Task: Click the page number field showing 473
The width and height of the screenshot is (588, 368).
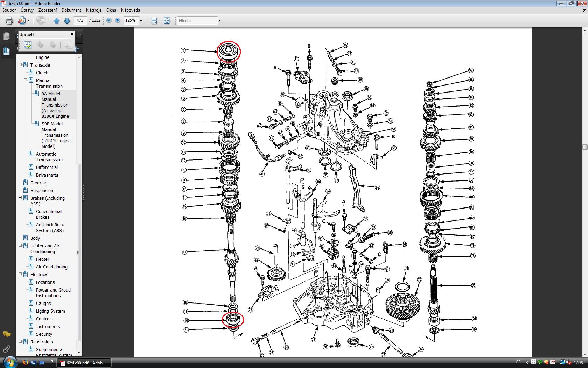Action: 80,20
